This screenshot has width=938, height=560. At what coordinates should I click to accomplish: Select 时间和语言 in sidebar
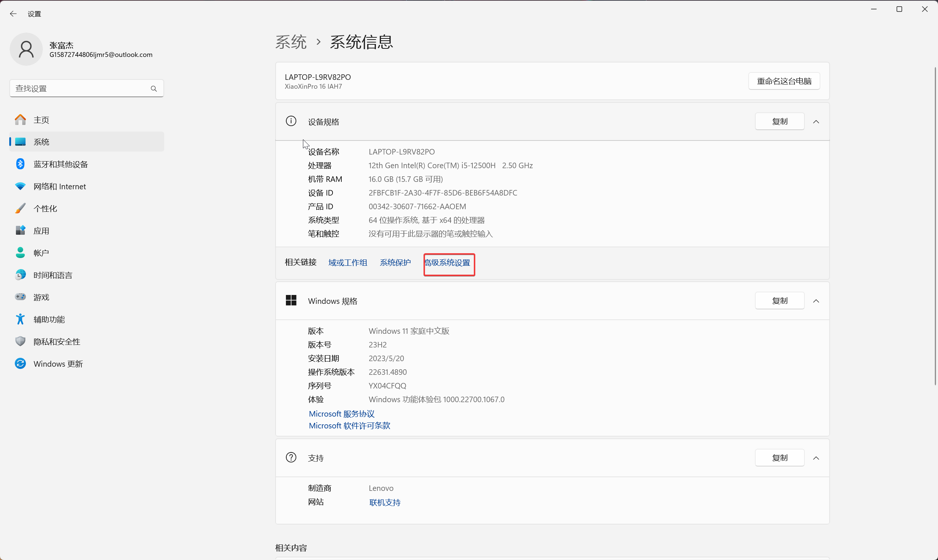pyautogui.click(x=53, y=275)
